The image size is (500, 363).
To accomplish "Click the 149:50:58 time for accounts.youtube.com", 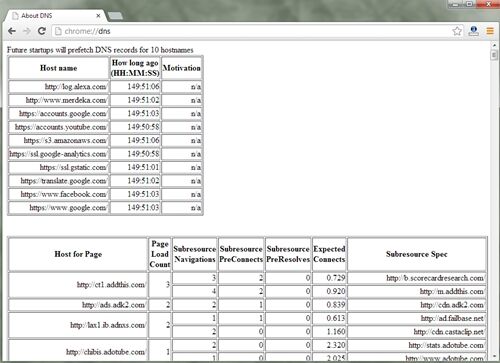I will (x=135, y=127).
